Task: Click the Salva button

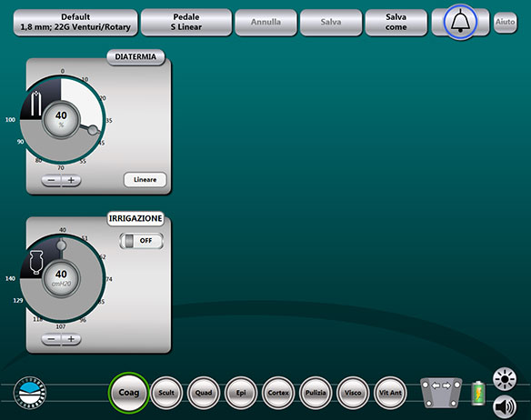Action: coord(331,22)
